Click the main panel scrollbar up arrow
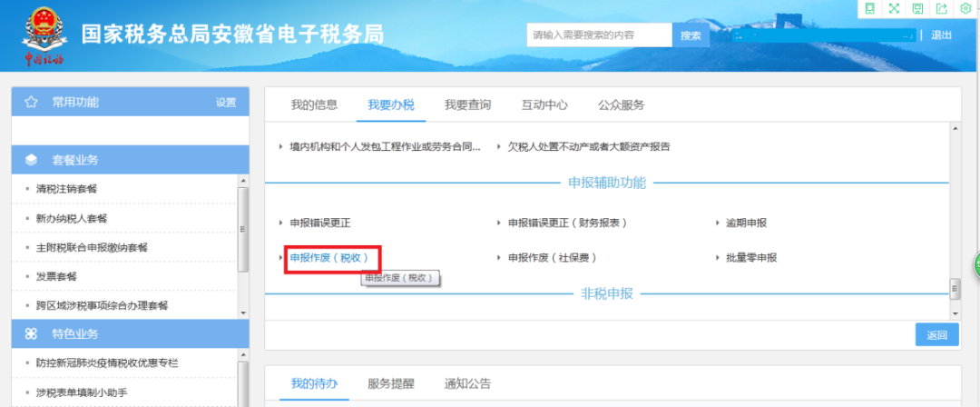This screenshot has height=407, width=980. pyautogui.click(x=955, y=129)
